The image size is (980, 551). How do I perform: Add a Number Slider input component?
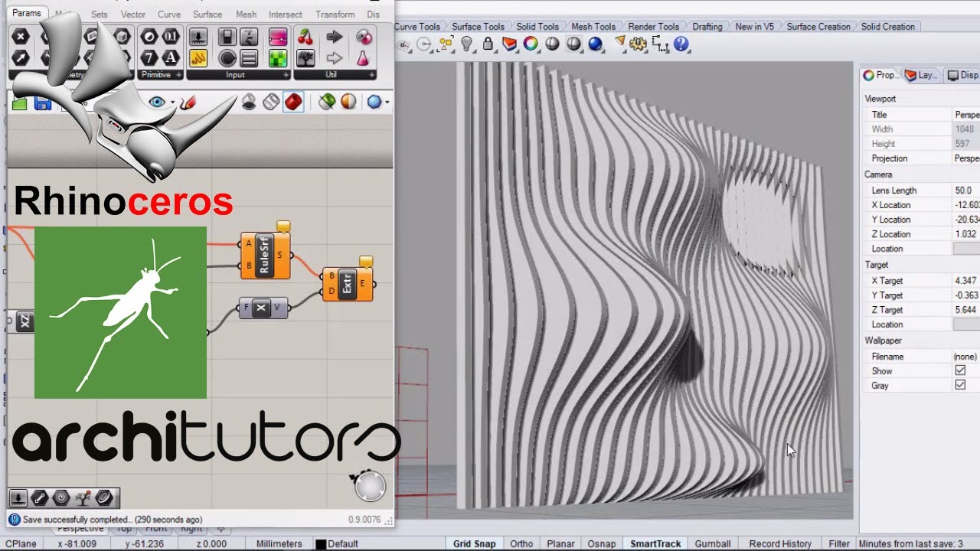tap(198, 37)
